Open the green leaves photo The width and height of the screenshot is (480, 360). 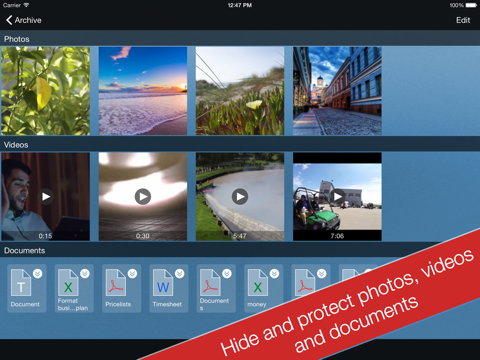(x=45, y=91)
